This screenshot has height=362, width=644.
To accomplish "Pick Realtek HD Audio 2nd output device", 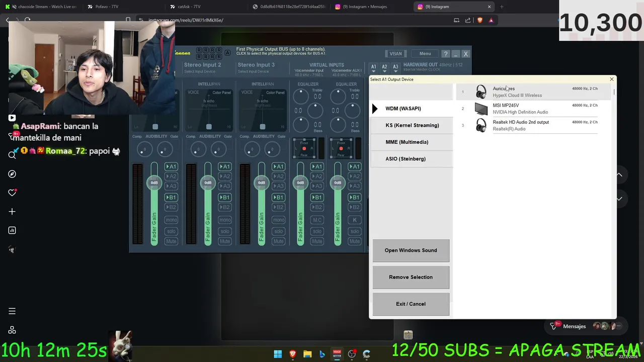I will tap(534, 125).
